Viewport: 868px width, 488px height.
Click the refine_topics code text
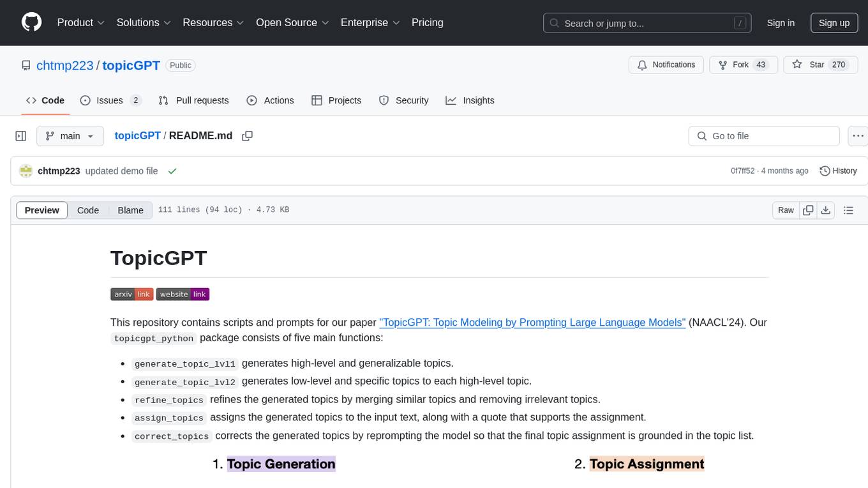click(x=169, y=400)
